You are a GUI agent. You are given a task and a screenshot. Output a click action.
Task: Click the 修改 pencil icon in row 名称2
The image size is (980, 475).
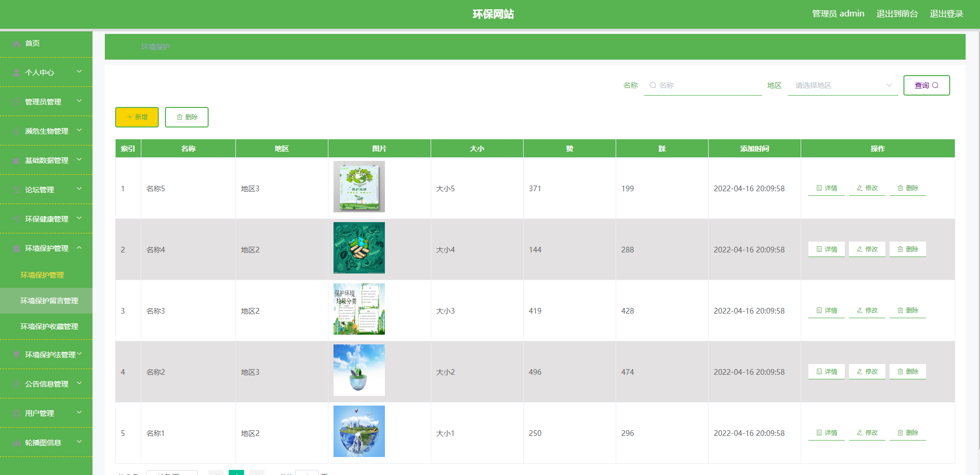point(860,372)
